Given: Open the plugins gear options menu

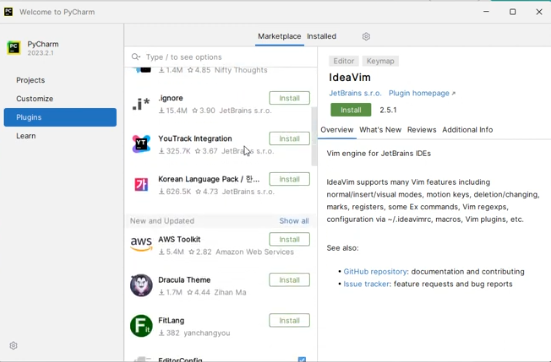Looking at the screenshot, I should (x=366, y=37).
